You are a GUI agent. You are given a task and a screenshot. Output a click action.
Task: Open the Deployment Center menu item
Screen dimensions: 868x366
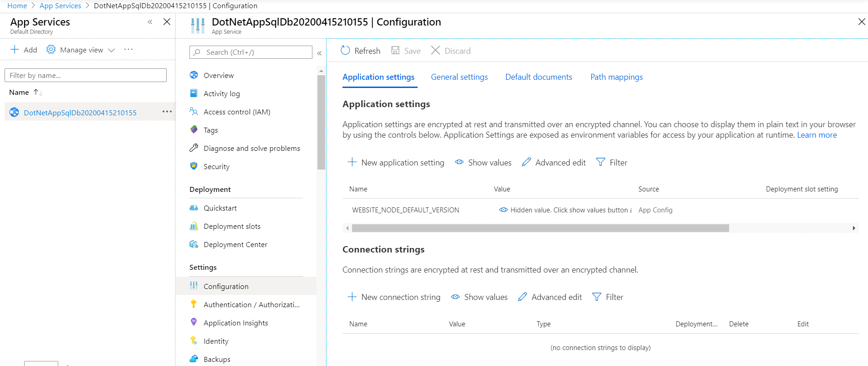[x=235, y=244]
